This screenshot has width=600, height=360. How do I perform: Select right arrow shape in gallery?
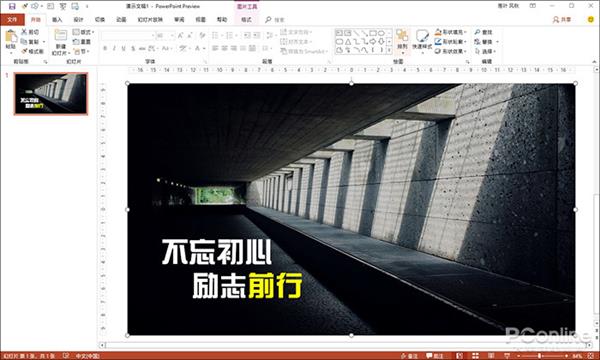pos(373,41)
